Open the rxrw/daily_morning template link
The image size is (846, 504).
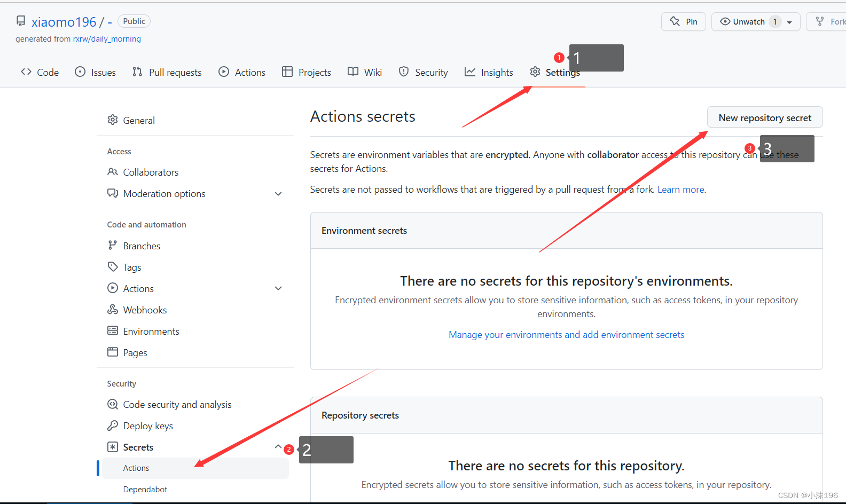pyautogui.click(x=107, y=39)
